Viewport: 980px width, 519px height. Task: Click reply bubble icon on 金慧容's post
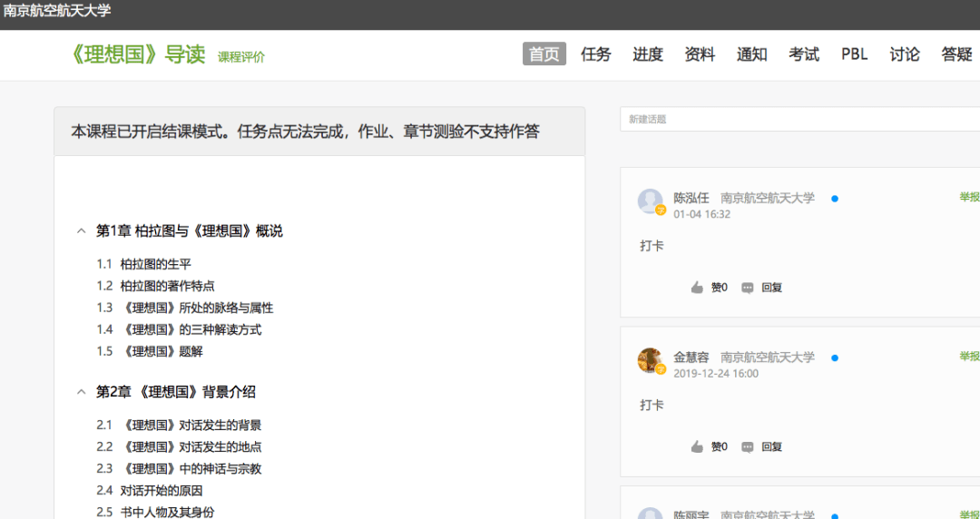click(747, 447)
